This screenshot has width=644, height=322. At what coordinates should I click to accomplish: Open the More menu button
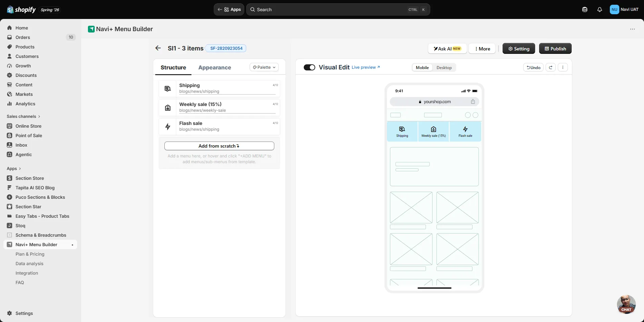pyautogui.click(x=482, y=49)
